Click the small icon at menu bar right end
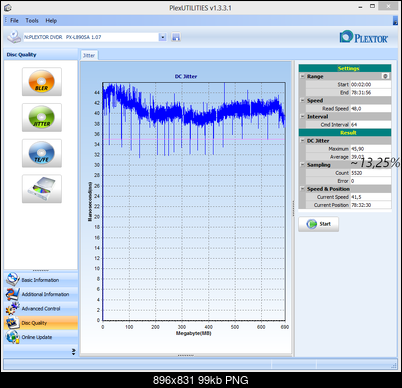Image resolution: width=402 pixels, height=388 pixels. pyautogui.click(x=395, y=21)
